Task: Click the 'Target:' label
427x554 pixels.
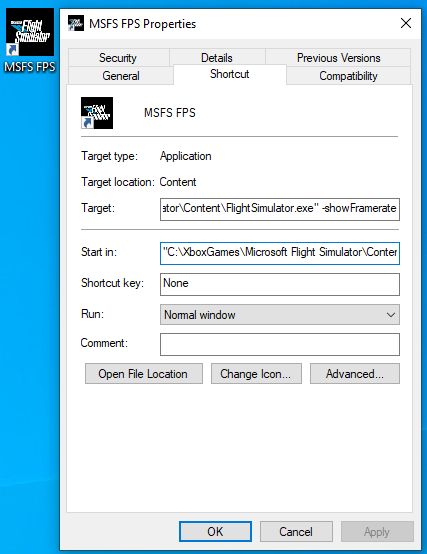Action: pyautogui.click(x=98, y=208)
